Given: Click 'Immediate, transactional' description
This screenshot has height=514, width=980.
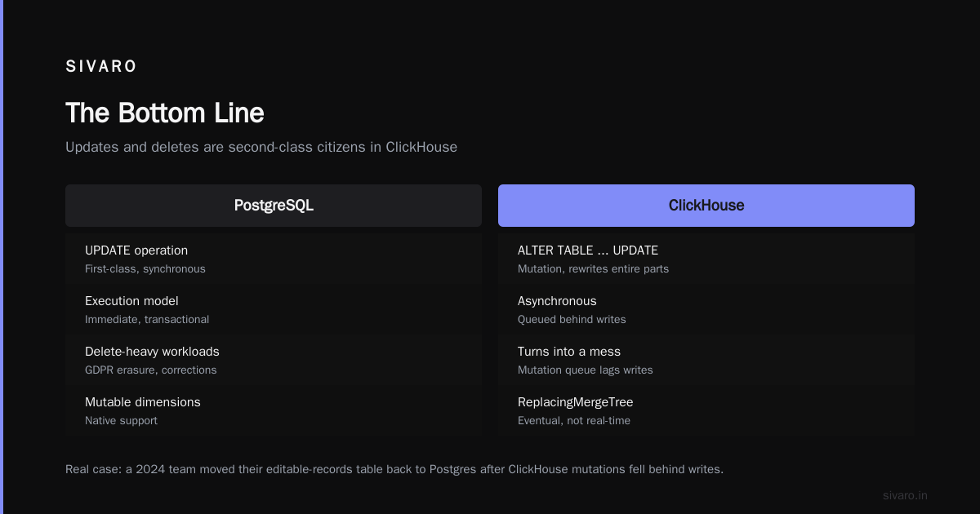Looking at the screenshot, I should click(147, 319).
